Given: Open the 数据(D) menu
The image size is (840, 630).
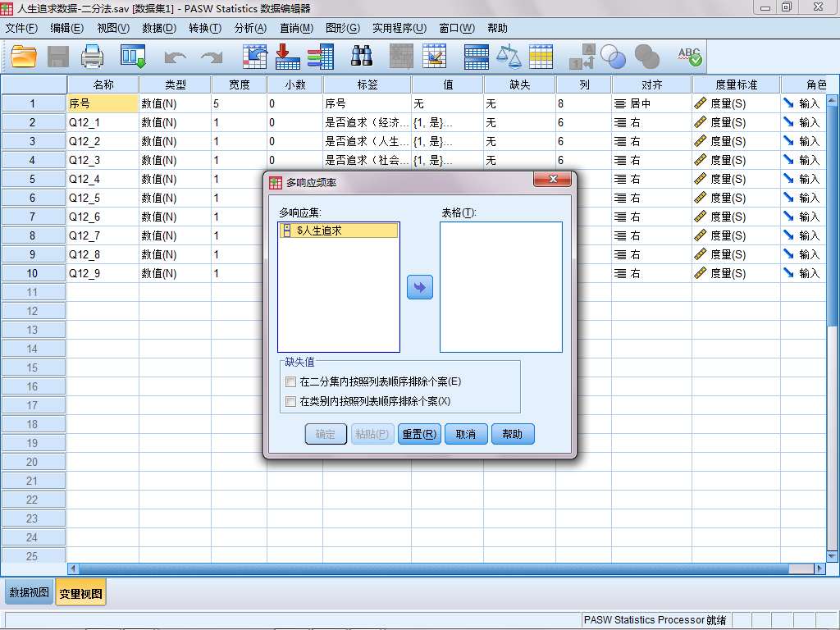Looking at the screenshot, I should click(x=159, y=28).
